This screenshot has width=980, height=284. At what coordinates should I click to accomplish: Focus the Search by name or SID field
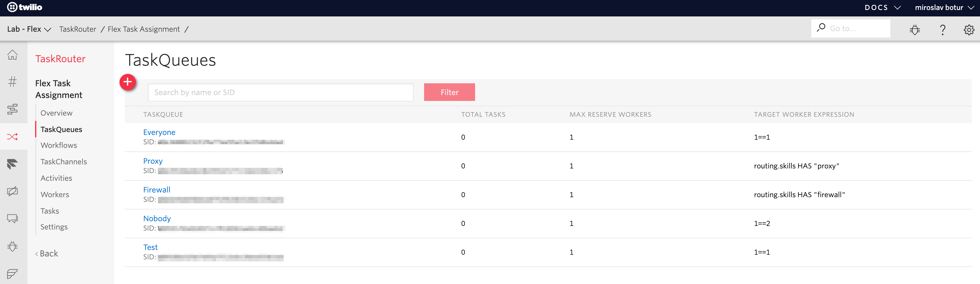coord(280,92)
